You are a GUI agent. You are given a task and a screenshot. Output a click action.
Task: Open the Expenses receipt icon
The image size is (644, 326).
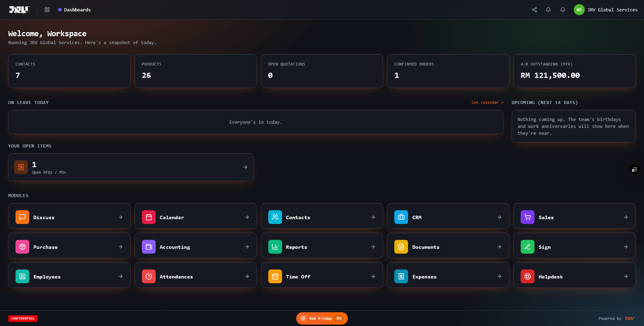[401, 276]
